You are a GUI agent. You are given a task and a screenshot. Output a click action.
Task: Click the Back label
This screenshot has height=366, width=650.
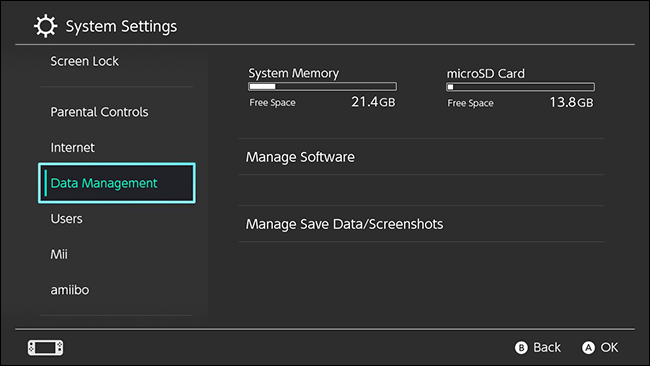547,347
